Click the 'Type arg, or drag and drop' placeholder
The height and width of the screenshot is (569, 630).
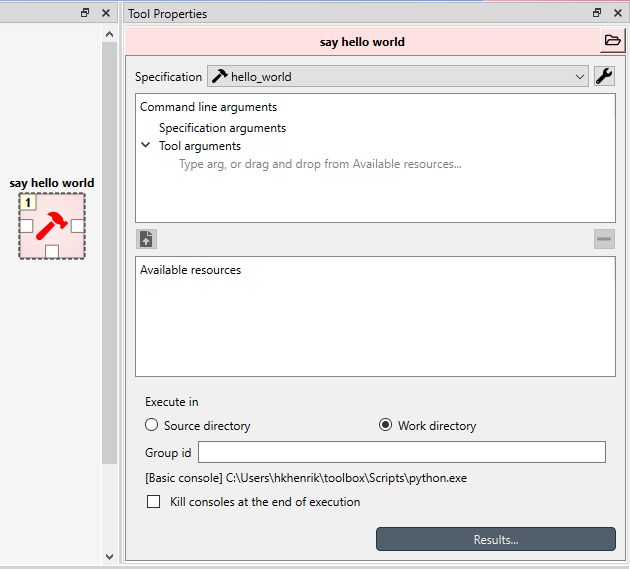[320, 164]
